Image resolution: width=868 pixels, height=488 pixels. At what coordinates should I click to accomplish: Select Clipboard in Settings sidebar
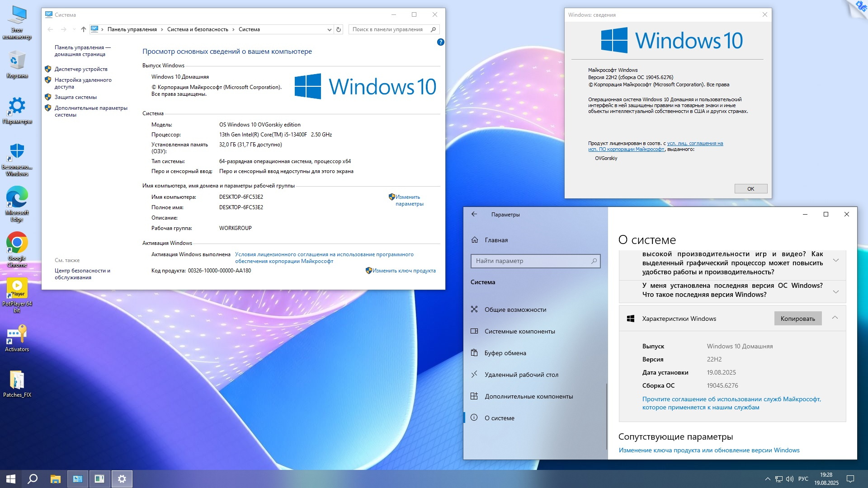[505, 353]
